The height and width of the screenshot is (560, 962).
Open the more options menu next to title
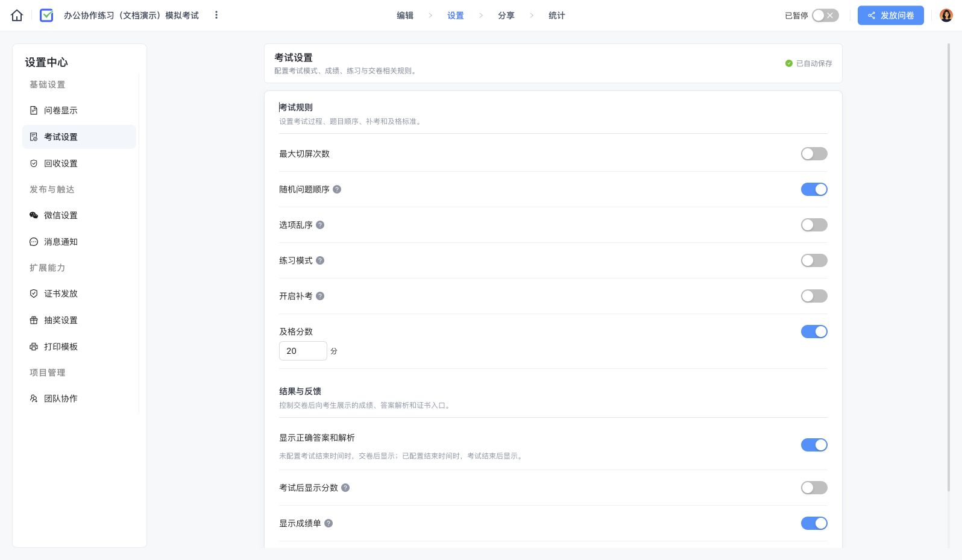click(x=216, y=15)
